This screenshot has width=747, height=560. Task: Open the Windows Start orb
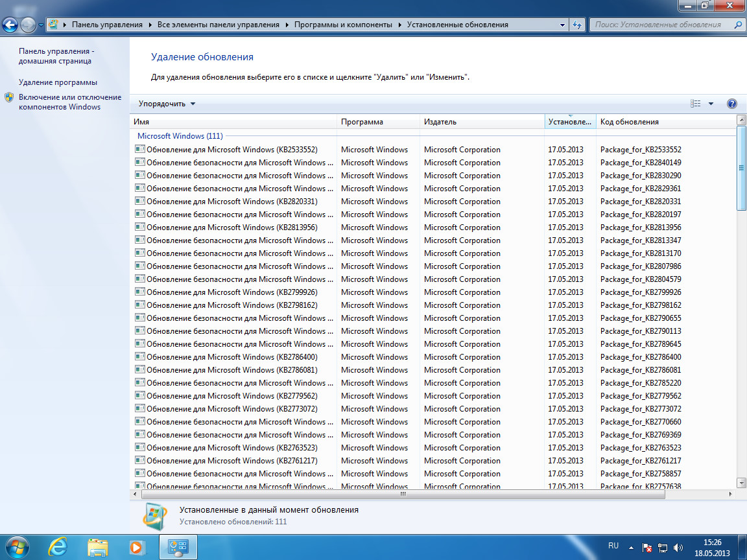16,547
